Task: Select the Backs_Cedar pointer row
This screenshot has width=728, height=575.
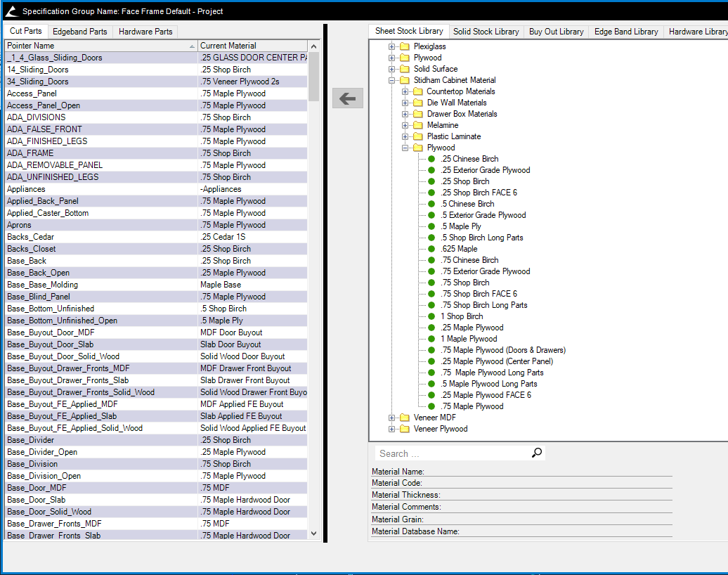Action: 156,237
